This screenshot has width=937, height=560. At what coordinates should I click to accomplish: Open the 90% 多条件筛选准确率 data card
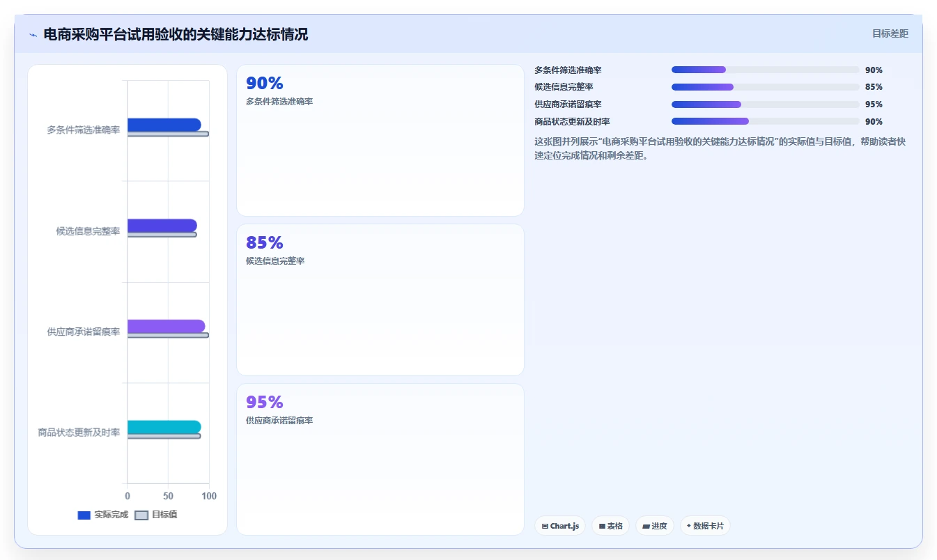point(380,140)
